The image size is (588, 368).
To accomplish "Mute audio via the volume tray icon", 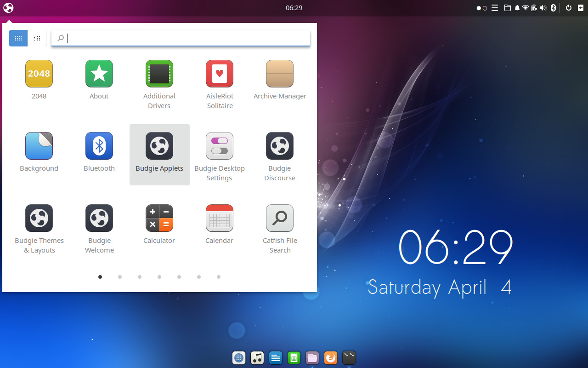I will [x=543, y=8].
